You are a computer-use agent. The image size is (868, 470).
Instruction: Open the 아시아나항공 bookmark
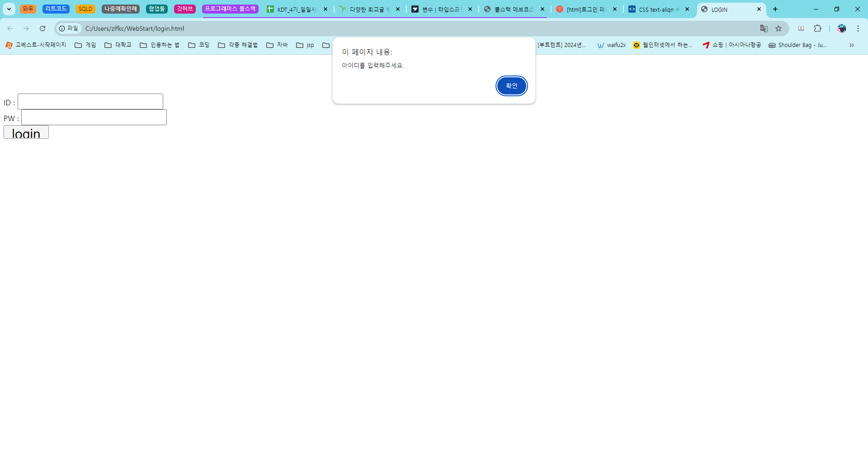(x=732, y=45)
